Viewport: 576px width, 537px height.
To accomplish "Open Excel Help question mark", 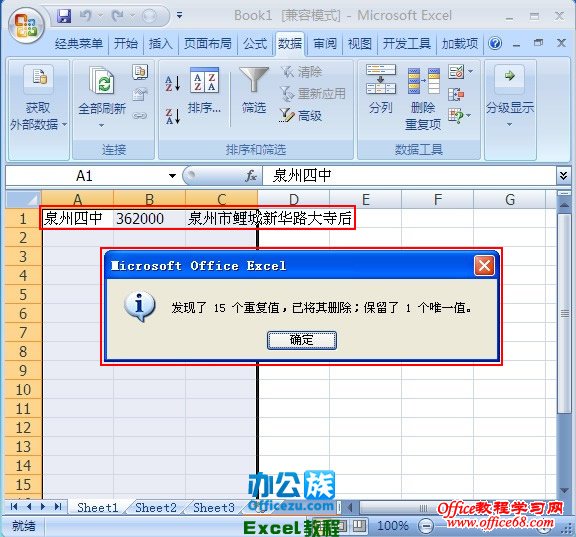I will pos(495,43).
